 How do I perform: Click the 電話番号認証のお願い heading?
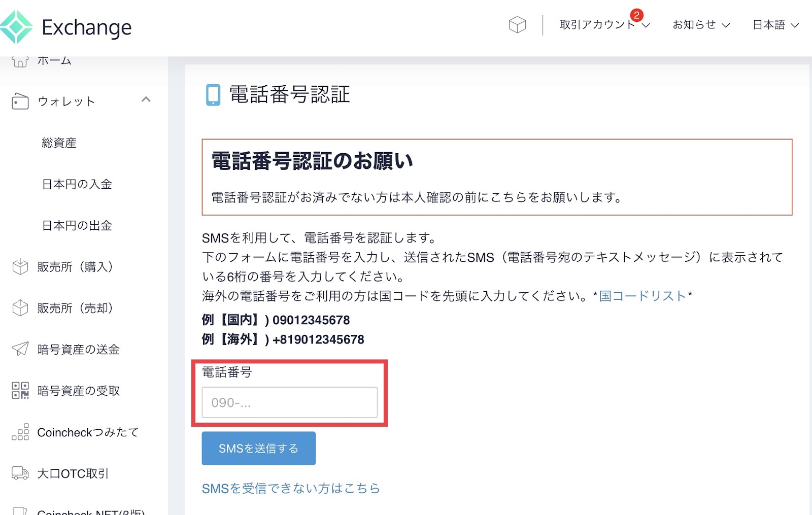(x=312, y=161)
